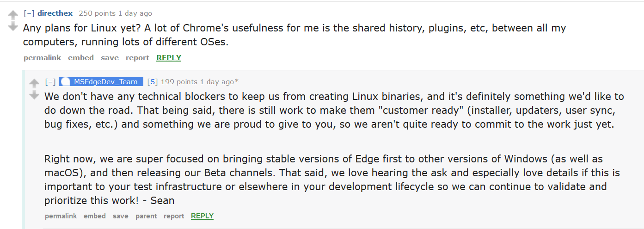The height and width of the screenshot is (229, 644).
Task: Reply to the MSEdgeDev_Team comment
Action: [x=202, y=216]
